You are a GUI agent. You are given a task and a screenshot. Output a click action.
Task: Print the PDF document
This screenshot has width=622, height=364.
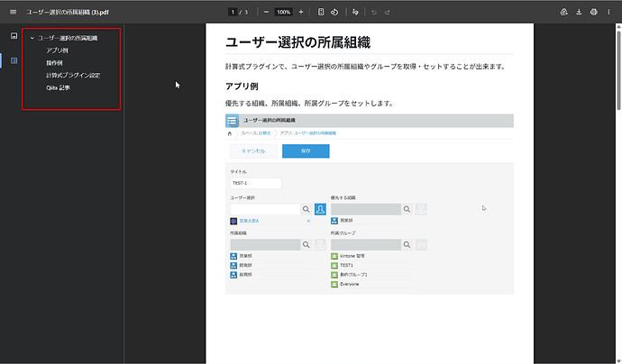pyautogui.click(x=593, y=13)
